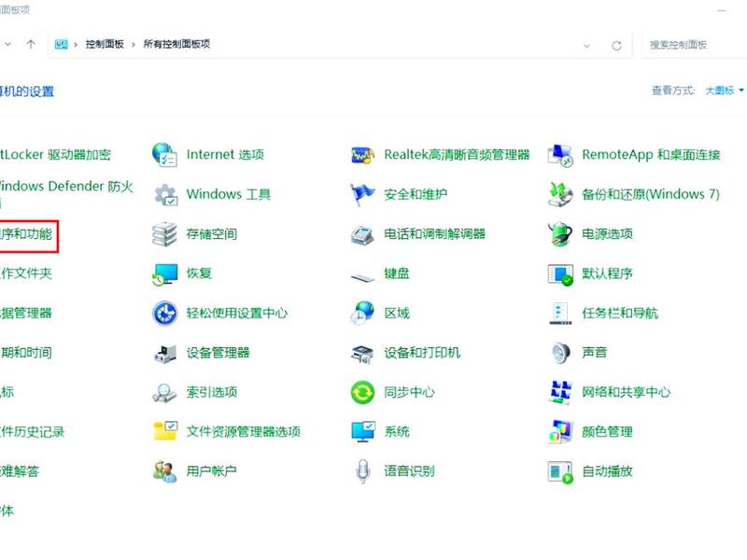The image size is (747, 560).
Task: Click address bar control panel icon
Action: (x=61, y=44)
